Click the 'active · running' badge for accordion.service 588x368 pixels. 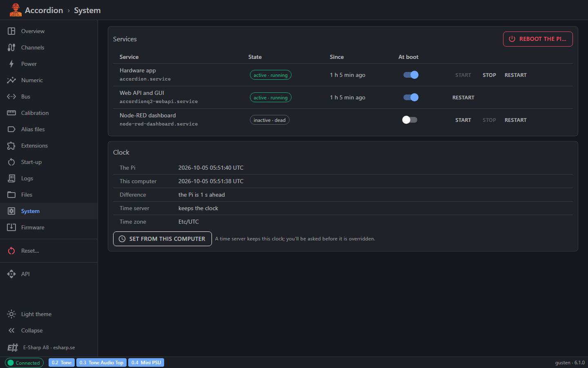pyautogui.click(x=271, y=75)
